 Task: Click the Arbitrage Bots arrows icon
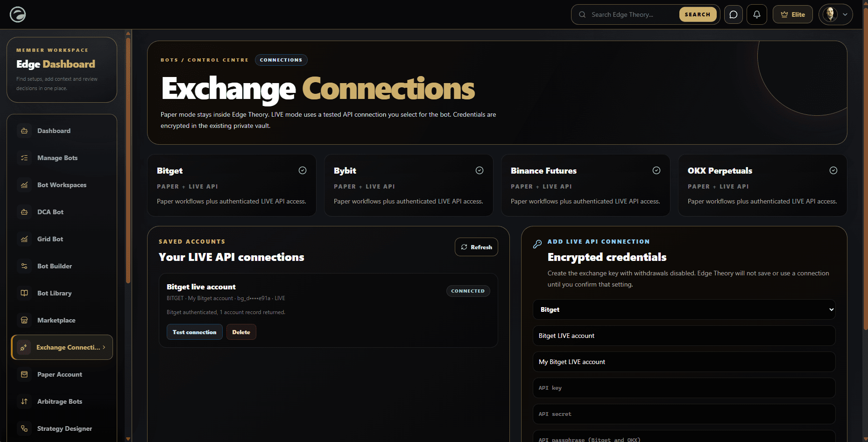click(24, 401)
